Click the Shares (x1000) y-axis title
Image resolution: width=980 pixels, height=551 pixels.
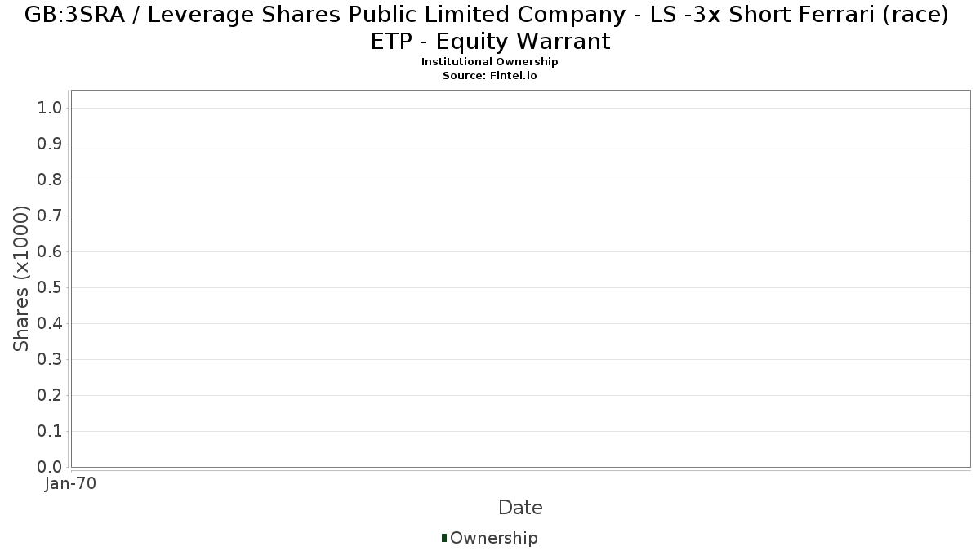click(x=22, y=278)
